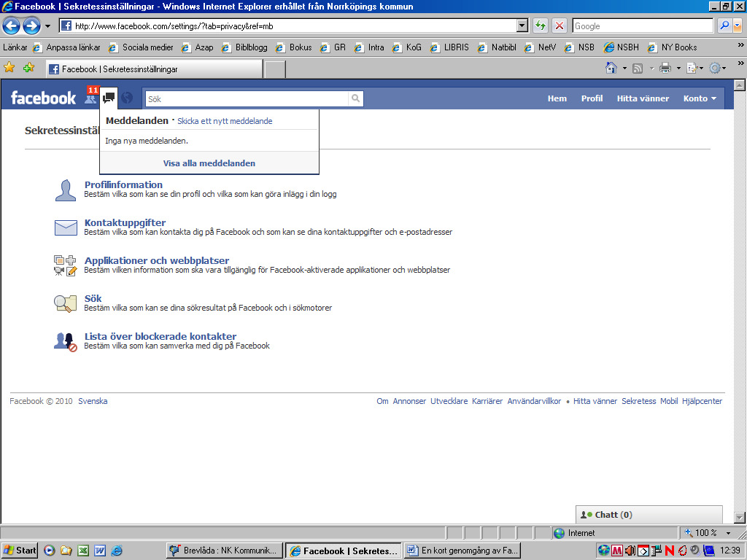Launch Excel from the quick launch bar
747x560 pixels.
[x=83, y=551]
